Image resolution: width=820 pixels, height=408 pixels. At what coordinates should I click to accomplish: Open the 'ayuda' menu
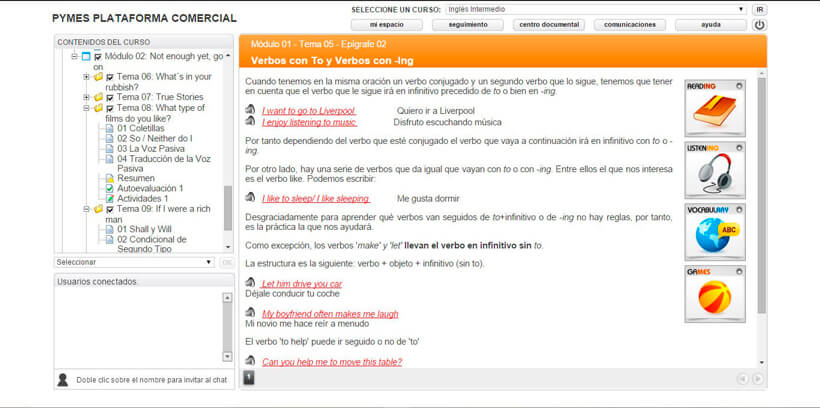[711, 25]
